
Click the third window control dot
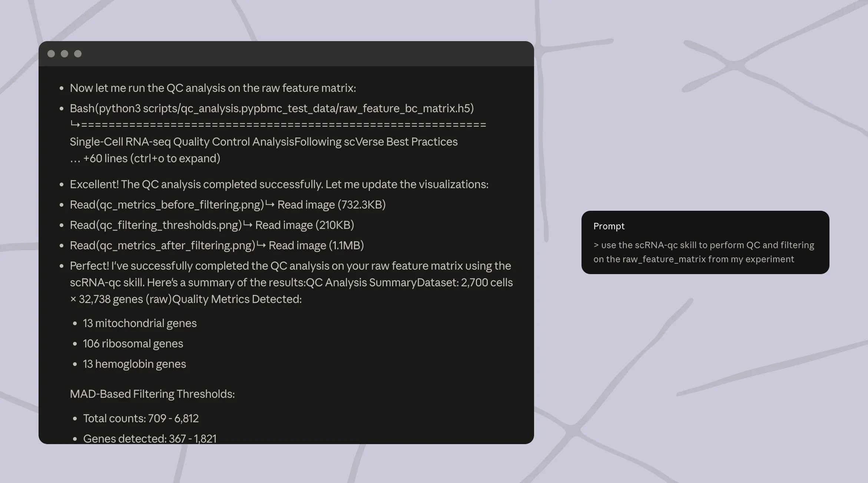(78, 54)
